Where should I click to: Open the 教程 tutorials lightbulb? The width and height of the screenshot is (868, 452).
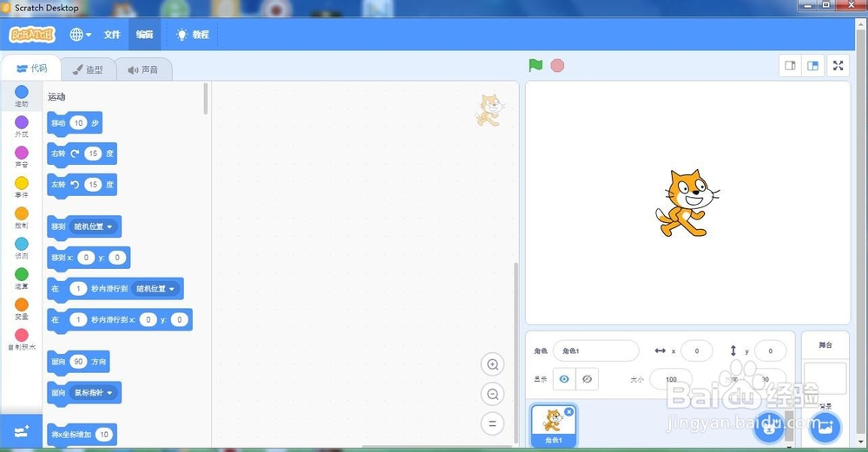pos(193,35)
